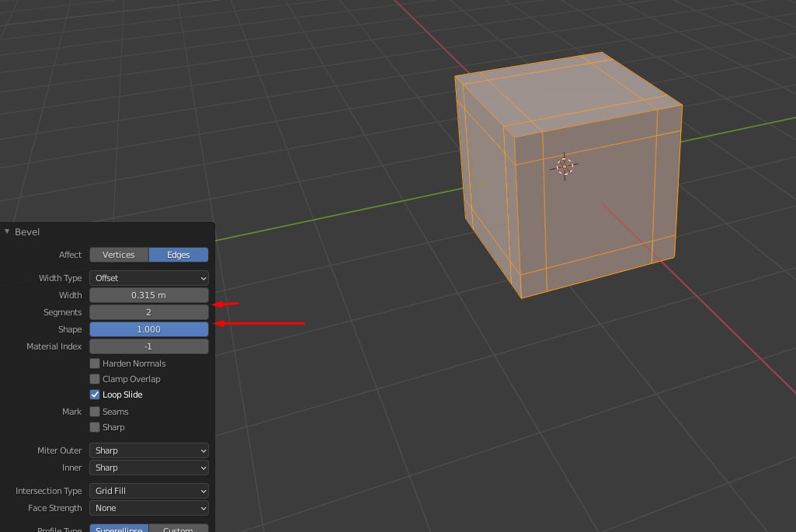Enable Harden Normals checkbox
Viewport: 796px width, 532px height.
(x=95, y=363)
